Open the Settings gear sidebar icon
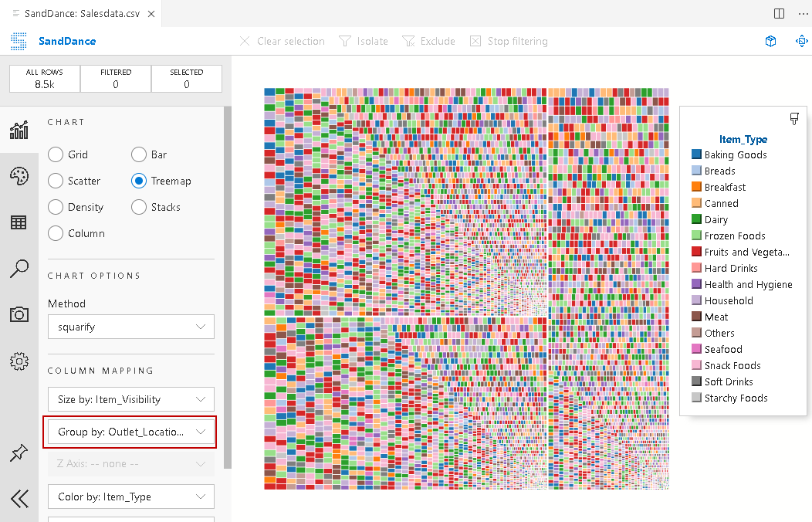This screenshot has width=812, height=522. point(19,361)
